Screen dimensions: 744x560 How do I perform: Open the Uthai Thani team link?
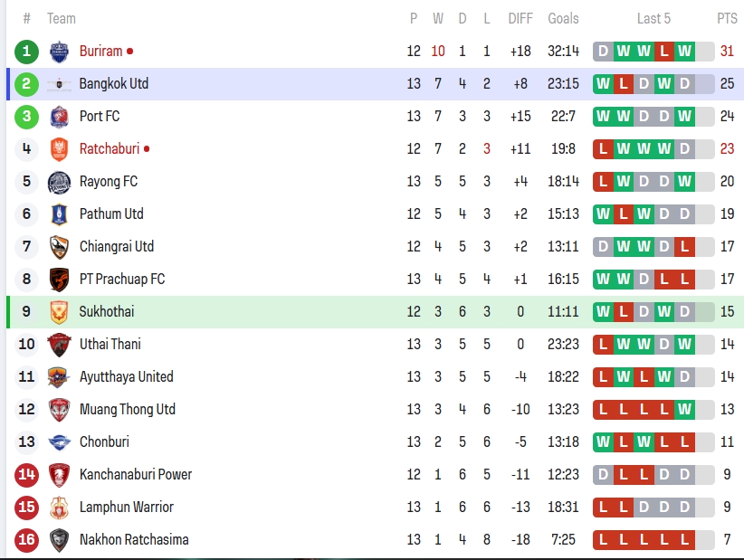pos(110,345)
